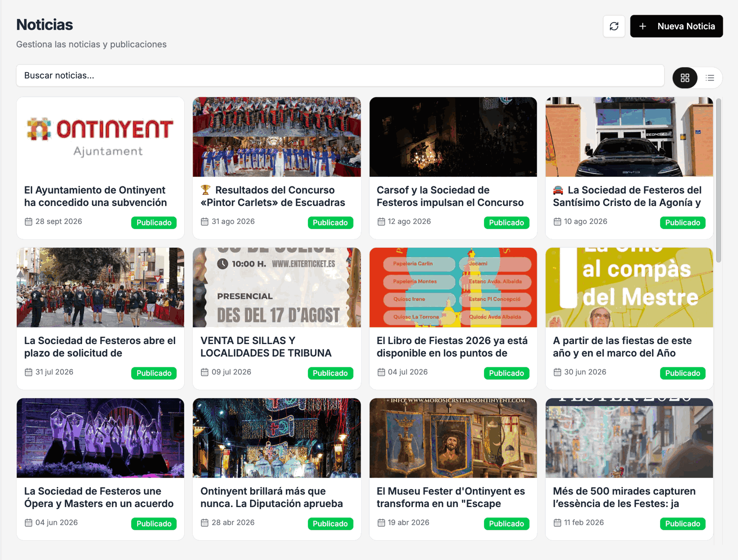Click the trophy emoji in Resultados title
Screen dimensions: 738x560
click(x=205, y=190)
